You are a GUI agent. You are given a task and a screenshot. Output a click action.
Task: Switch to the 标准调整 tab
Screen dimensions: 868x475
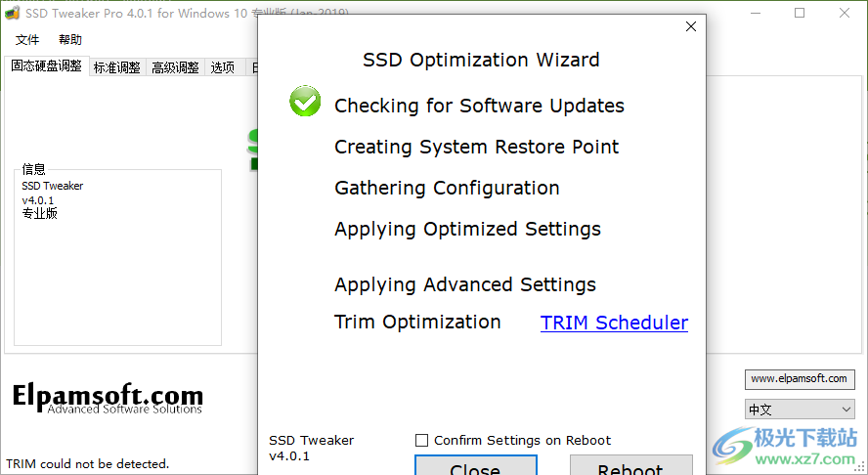point(117,67)
